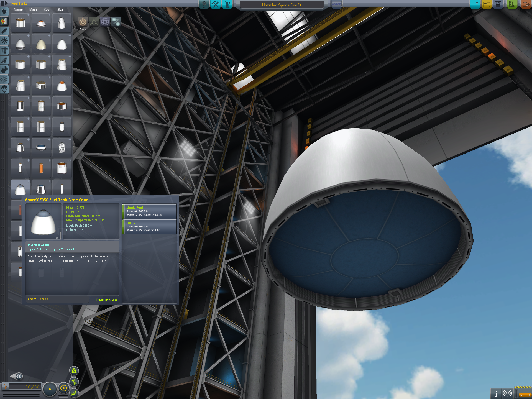Expand plus on orange-tipped white nose cone tile

point(70,77)
